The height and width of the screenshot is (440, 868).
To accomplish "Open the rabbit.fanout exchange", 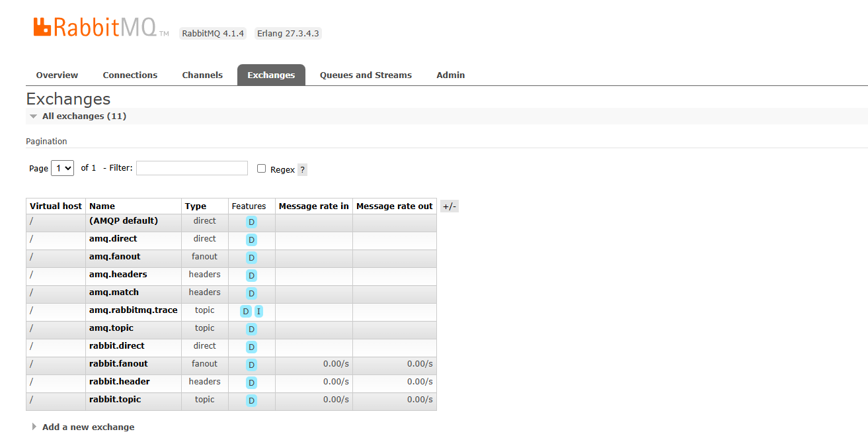I will (118, 363).
